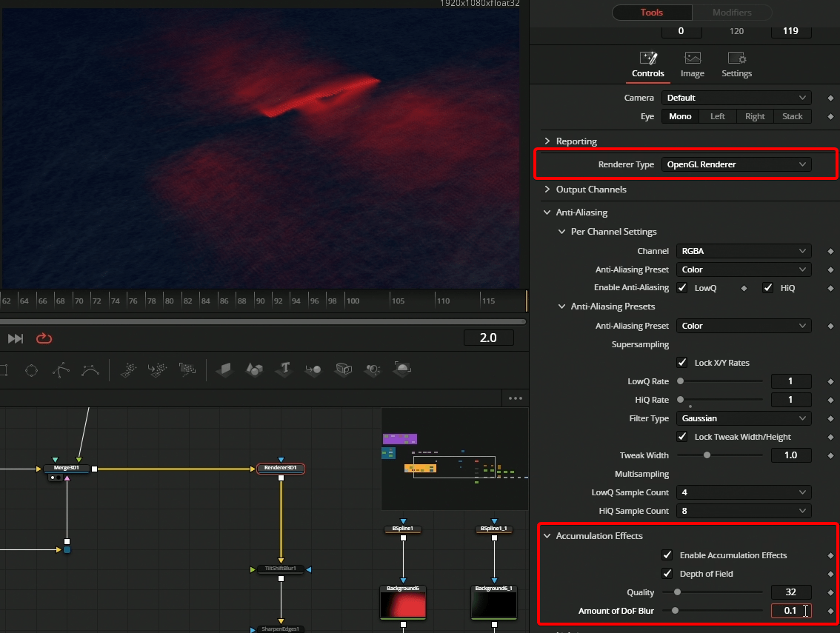This screenshot has width=840, height=633.
Task: Add a Renderer 3D node from toolbar
Action: click(x=402, y=369)
